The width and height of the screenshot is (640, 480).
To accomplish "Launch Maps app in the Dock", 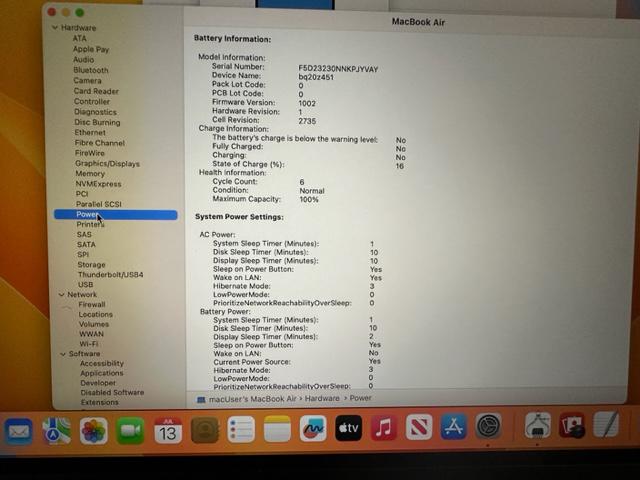I will pyautogui.click(x=56, y=431).
